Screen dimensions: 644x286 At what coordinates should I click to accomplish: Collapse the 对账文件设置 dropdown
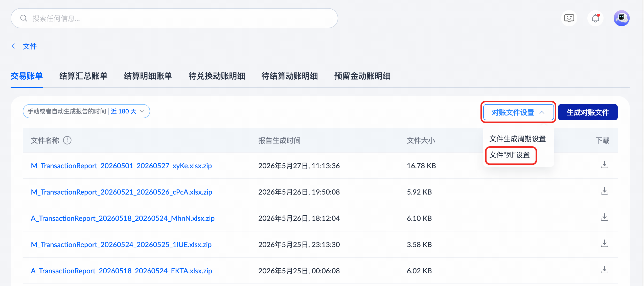point(518,112)
